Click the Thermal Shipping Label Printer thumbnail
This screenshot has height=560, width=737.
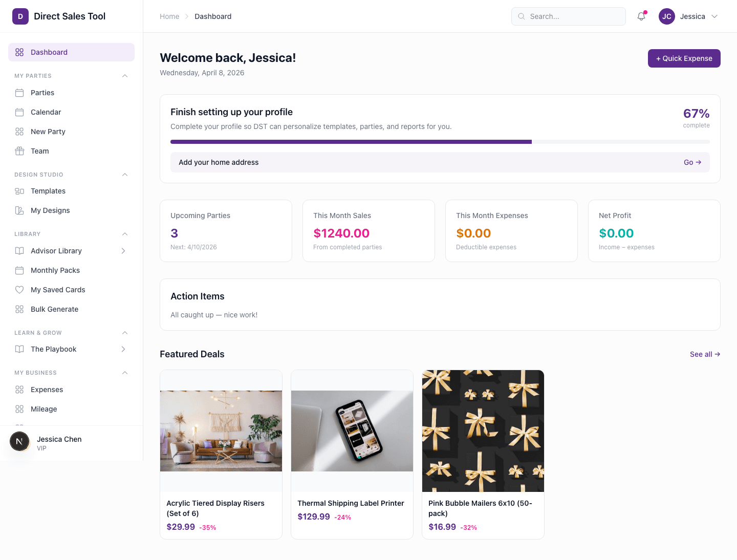point(352,431)
